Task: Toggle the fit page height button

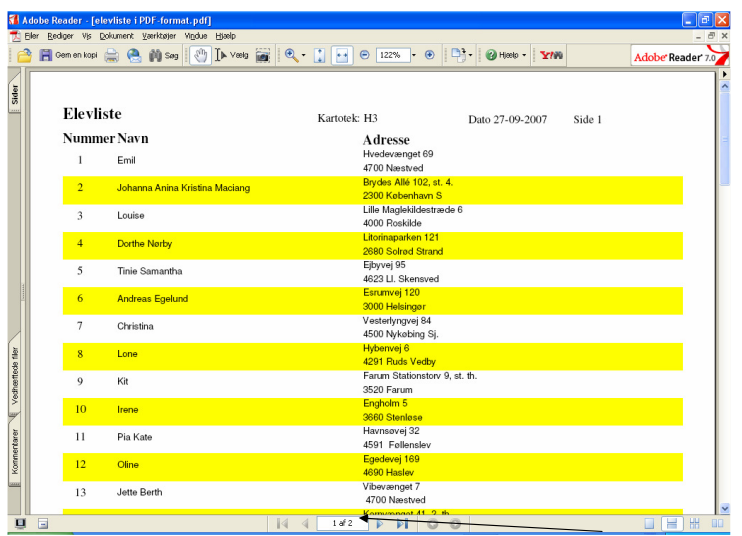Action: tap(320, 55)
